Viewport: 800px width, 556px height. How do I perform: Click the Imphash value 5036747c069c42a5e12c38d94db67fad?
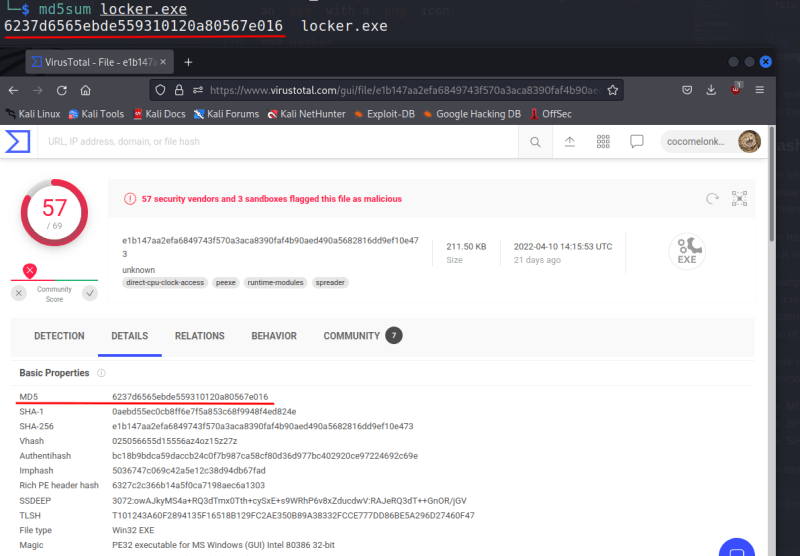[x=189, y=471]
